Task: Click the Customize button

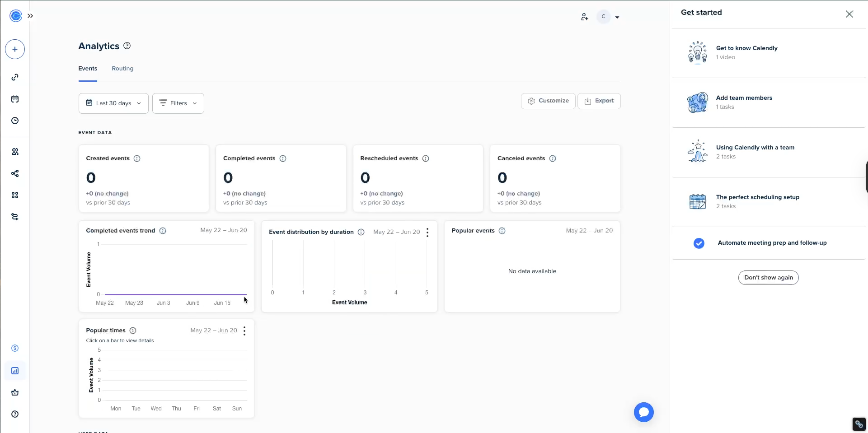Action: click(x=548, y=101)
